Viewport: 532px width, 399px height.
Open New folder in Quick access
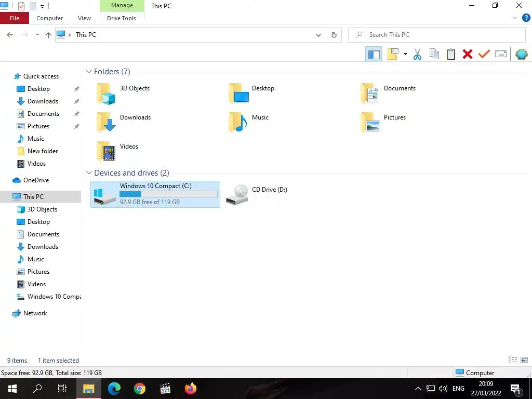[x=43, y=151]
